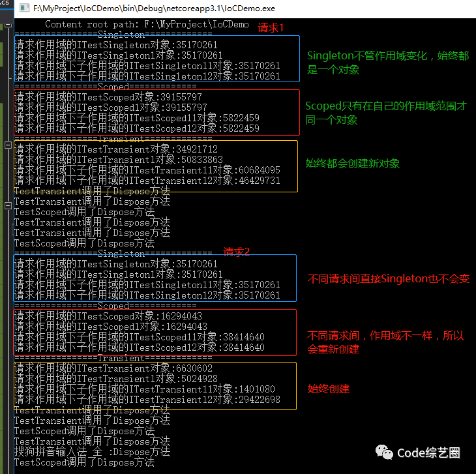Select the ITestTransient11对象:60684095 output line
The width and height of the screenshot is (476, 474).
pos(147,170)
